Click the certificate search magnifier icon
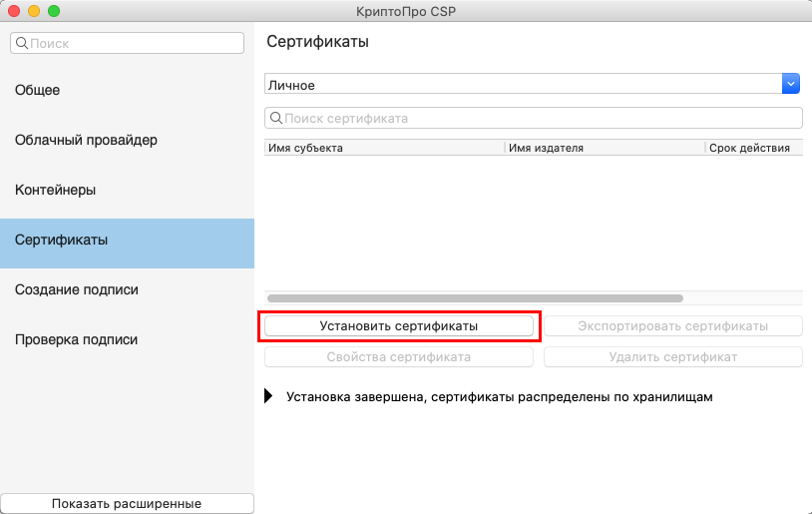This screenshot has width=812, height=514. click(274, 118)
